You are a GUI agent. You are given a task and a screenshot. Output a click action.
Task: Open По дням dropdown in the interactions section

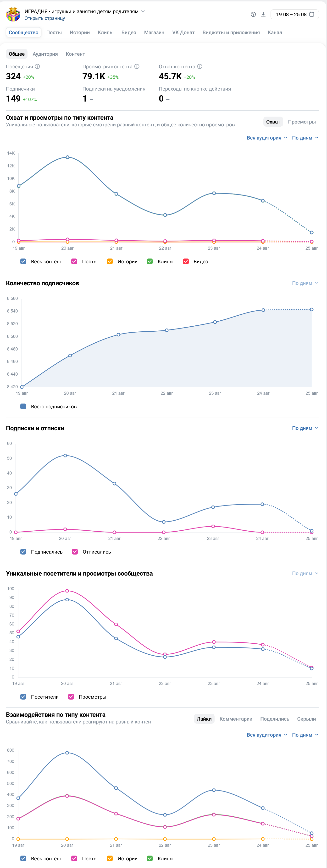pyautogui.click(x=305, y=735)
